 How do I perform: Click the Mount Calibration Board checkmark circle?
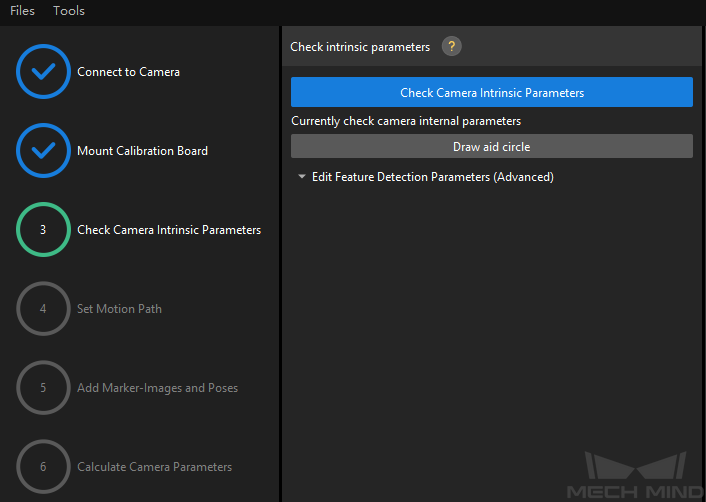[x=43, y=151]
